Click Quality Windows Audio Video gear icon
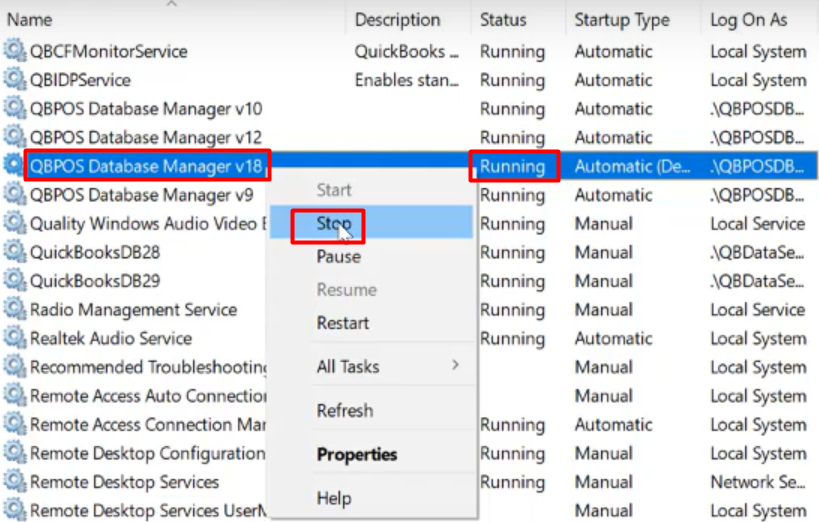 point(15,223)
